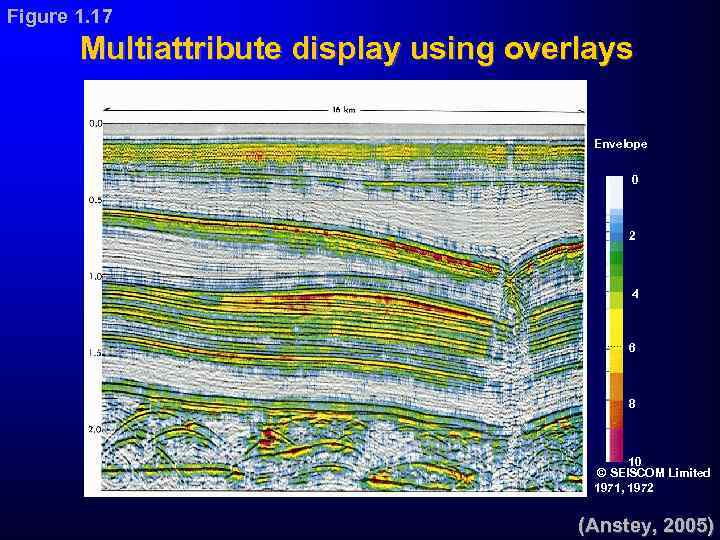Click the colorbar value '4'

(x=635, y=294)
